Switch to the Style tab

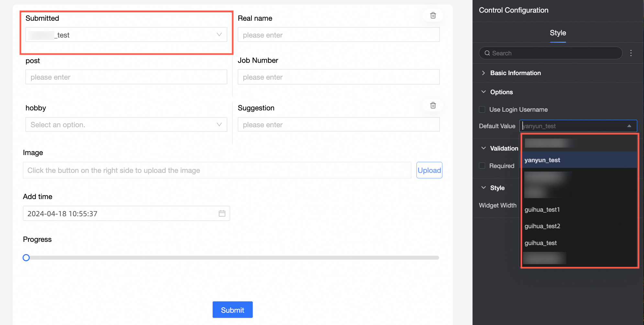[x=558, y=33]
